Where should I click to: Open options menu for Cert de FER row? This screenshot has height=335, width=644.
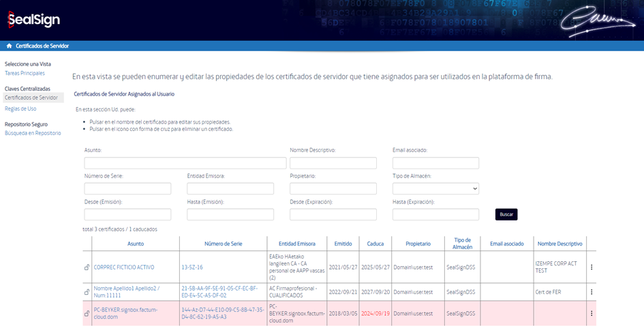click(x=592, y=292)
